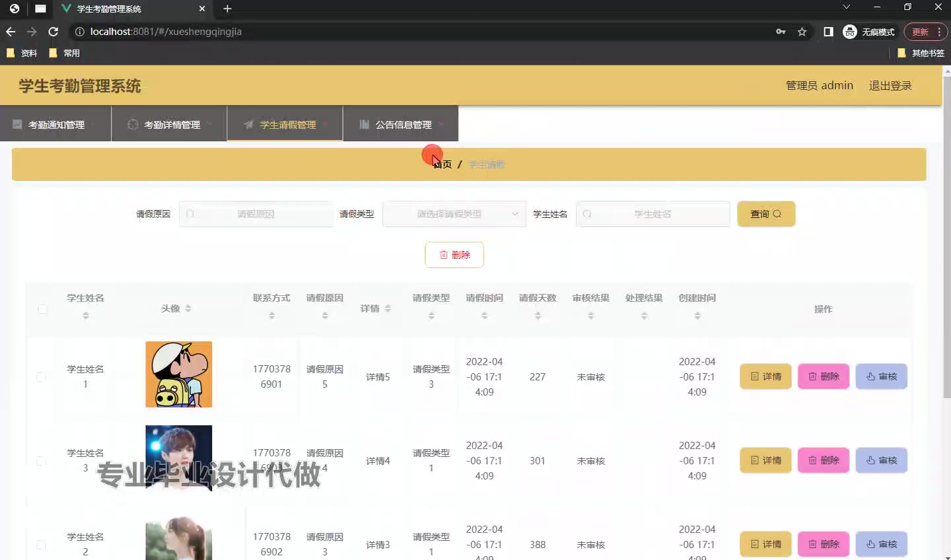951x560 pixels.
Task: Open the saved password key icon
Action: pyautogui.click(x=781, y=32)
